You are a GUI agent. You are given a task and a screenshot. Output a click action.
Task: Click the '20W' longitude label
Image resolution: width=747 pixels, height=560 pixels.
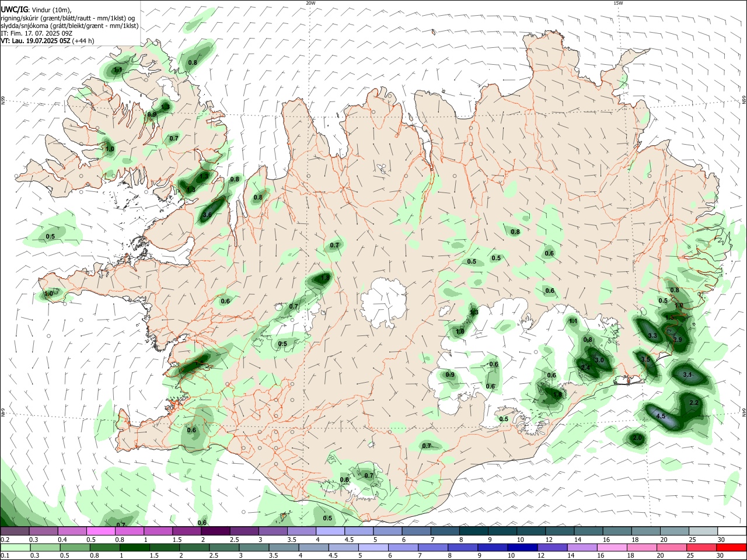(x=310, y=3)
